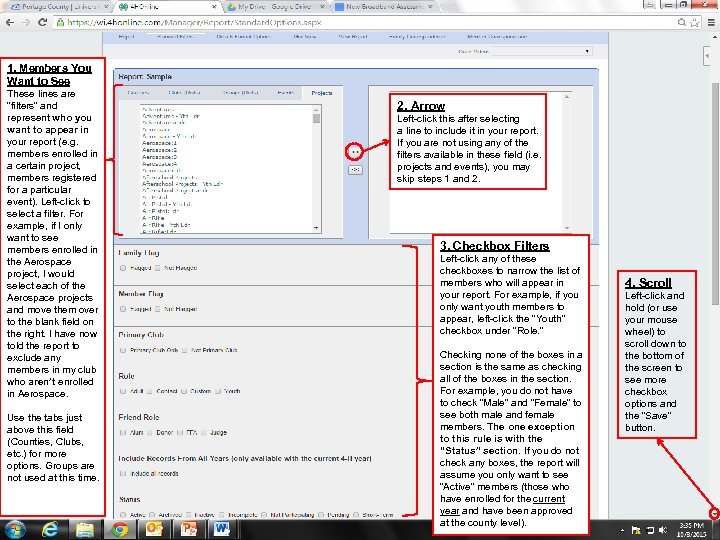Viewport: 720px width, 540px height.
Task: Check the Include all records checkbox
Action: point(123,473)
